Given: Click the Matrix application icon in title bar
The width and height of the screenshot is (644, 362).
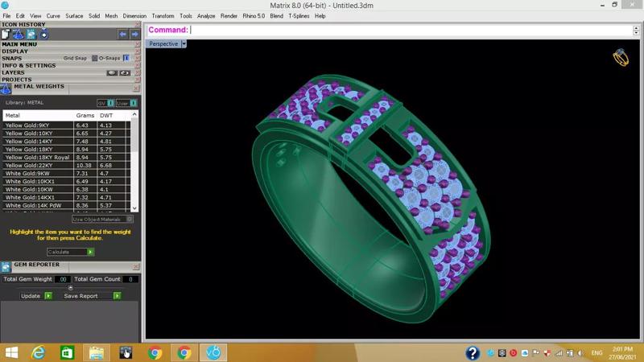Looking at the screenshot, I should [5, 6].
